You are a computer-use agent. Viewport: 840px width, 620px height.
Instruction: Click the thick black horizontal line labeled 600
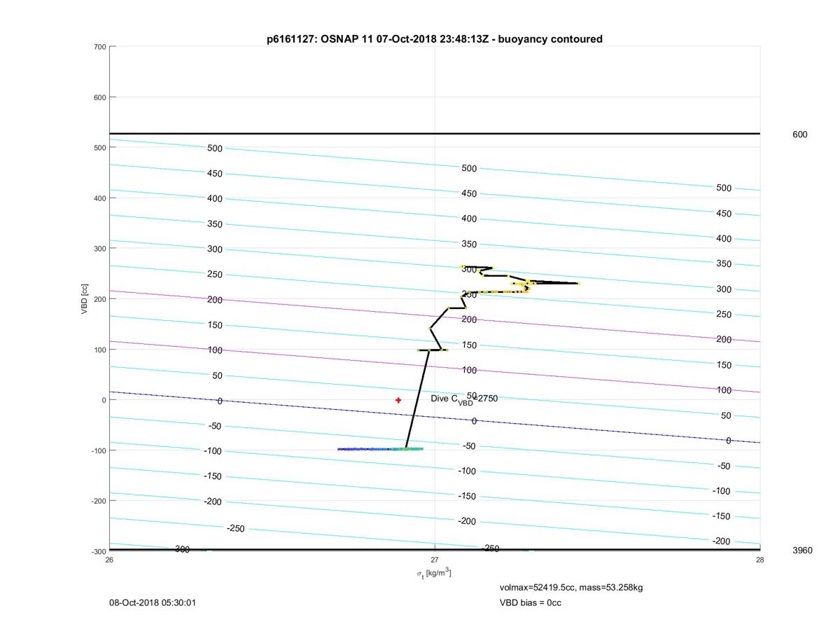tap(435, 133)
